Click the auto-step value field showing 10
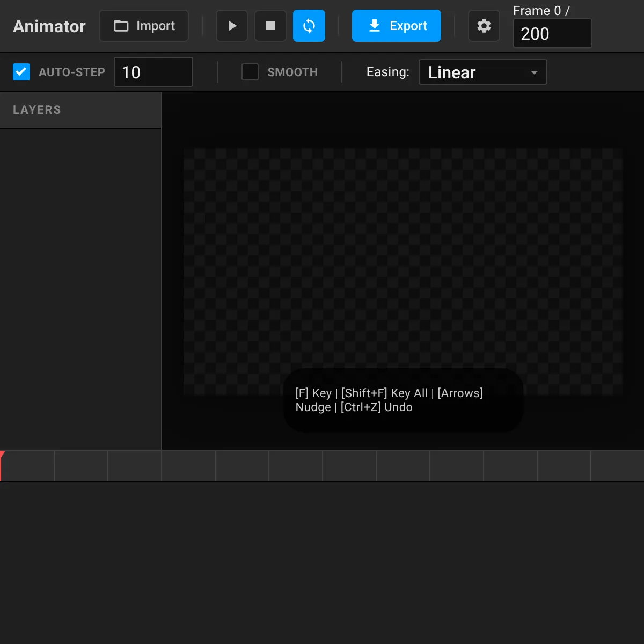The height and width of the screenshot is (644, 644). [x=153, y=72]
